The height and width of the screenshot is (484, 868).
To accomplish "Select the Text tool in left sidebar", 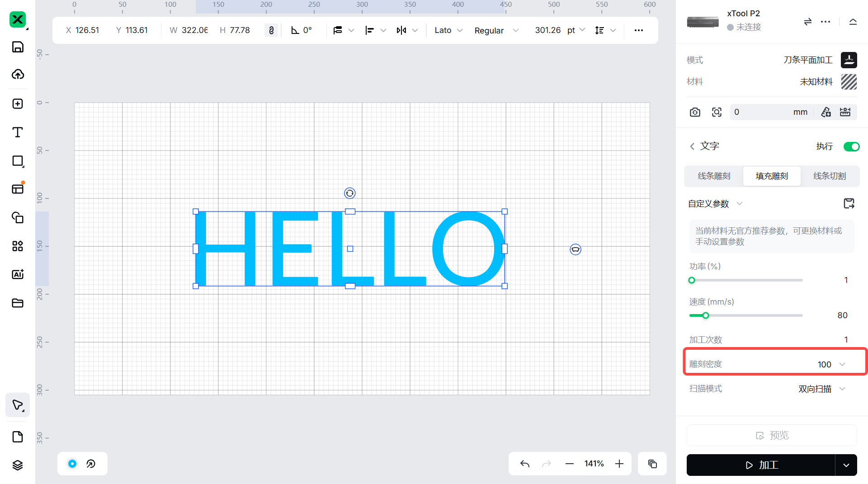I will [x=18, y=132].
